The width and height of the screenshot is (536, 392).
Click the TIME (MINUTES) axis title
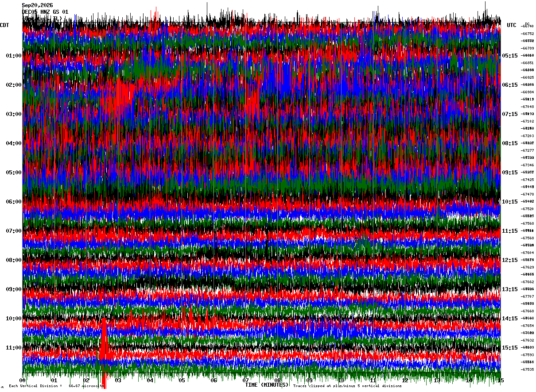tap(267, 385)
